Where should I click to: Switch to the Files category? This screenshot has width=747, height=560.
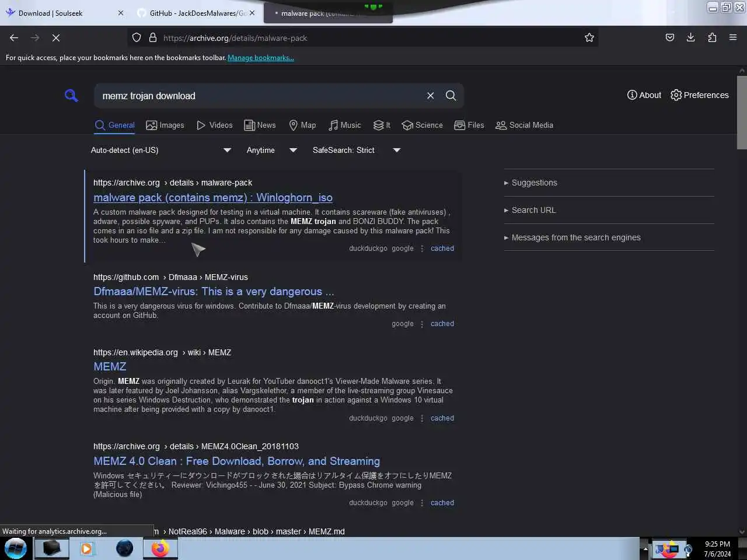(469, 125)
